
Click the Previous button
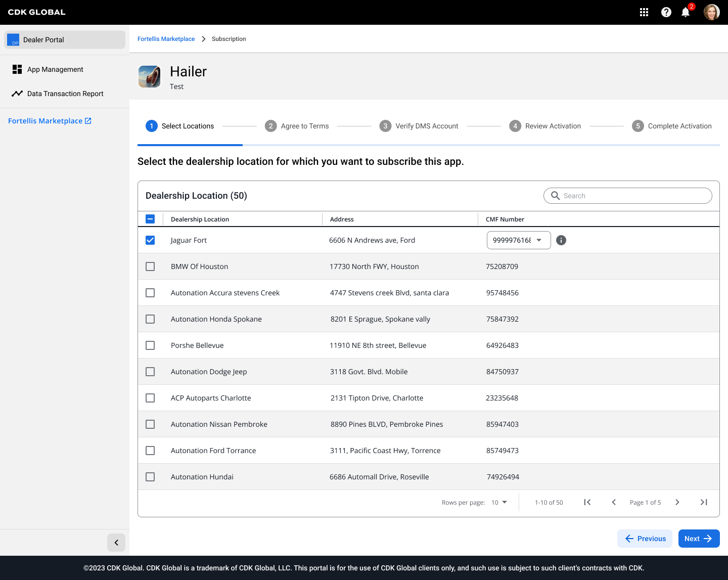(645, 539)
